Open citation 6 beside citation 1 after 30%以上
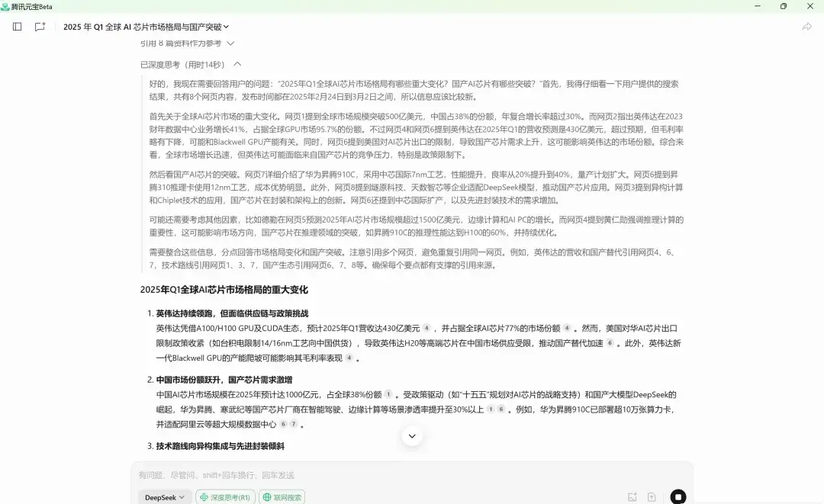The width and height of the screenshot is (824, 504). point(501,409)
